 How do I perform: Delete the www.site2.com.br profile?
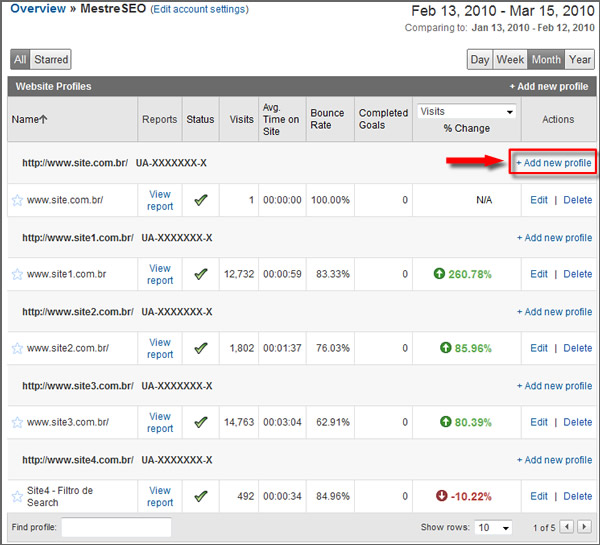click(577, 348)
